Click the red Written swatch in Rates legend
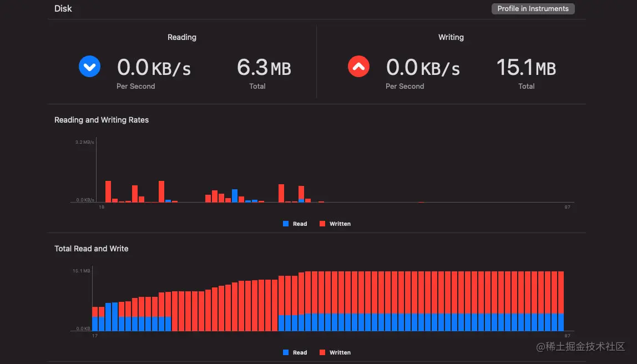The width and height of the screenshot is (637, 364). point(322,224)
